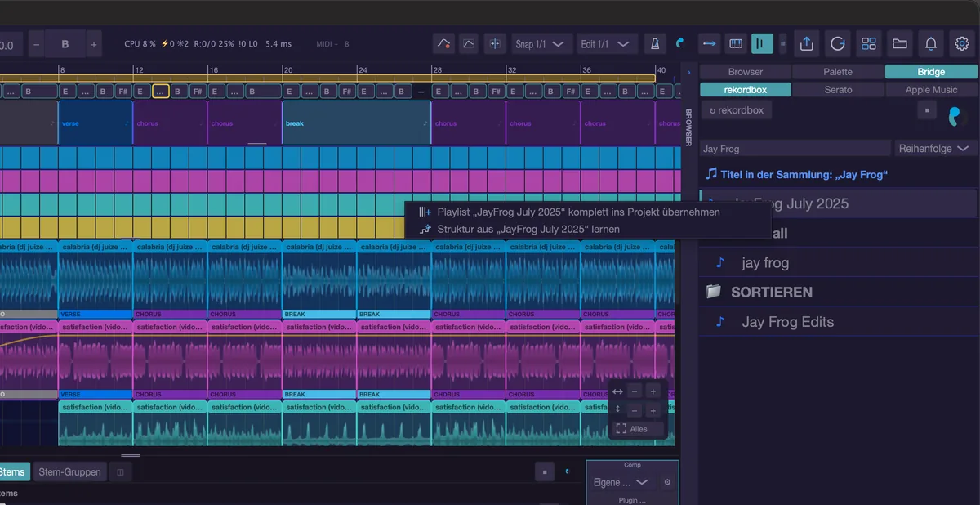Screen dimensions: 980x505
Task: Collapse the browser panel using the chevron
Action: click(688, 73)
